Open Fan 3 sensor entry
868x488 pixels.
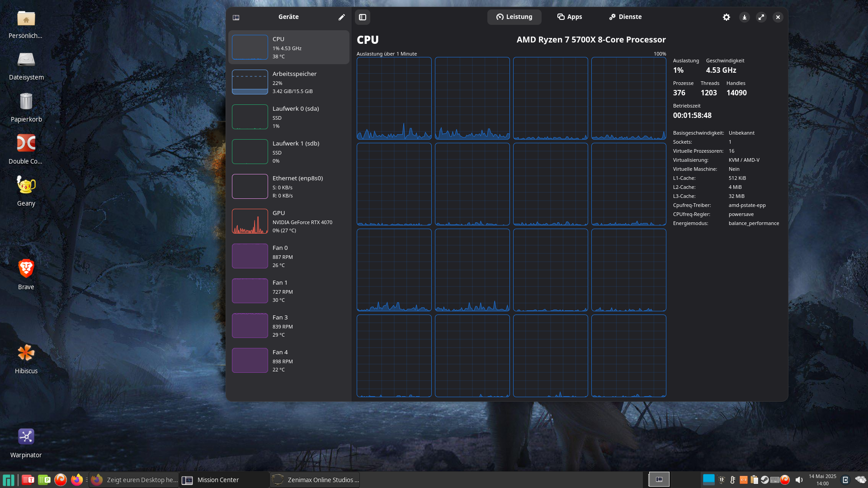point(288,325)
